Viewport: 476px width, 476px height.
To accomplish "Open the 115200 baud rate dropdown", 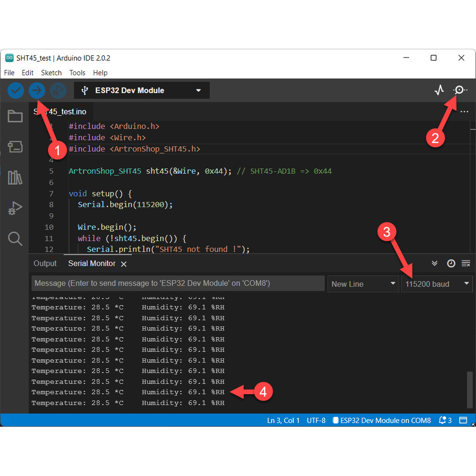I will pyautogui.click(x=437, y=284).
